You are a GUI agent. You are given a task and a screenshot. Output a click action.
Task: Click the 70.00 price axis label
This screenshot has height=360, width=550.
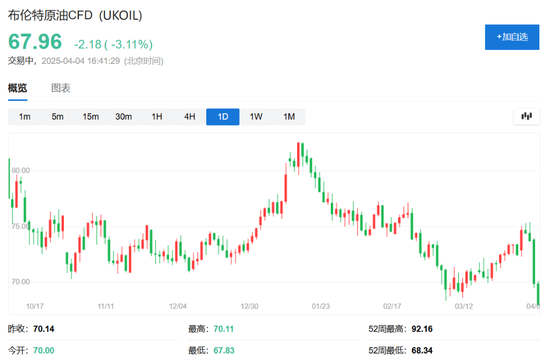pyautogui.click(x=21, y=281)
